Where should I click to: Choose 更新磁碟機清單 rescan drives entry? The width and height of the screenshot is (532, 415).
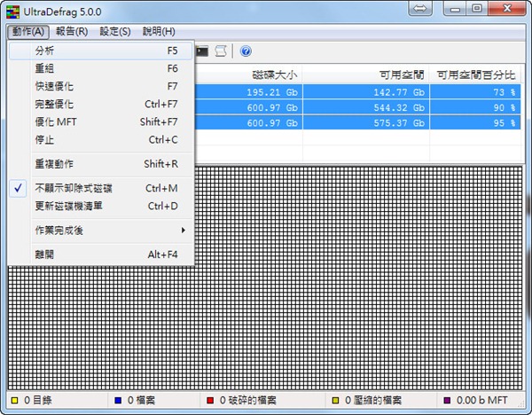point(101,206)
